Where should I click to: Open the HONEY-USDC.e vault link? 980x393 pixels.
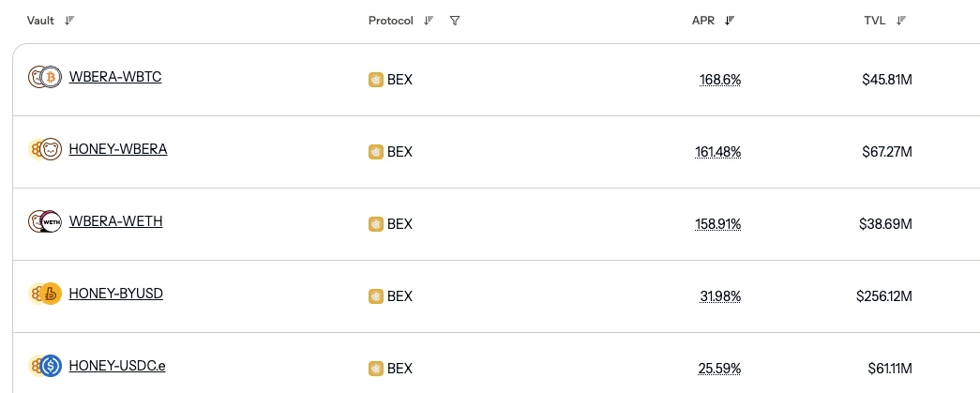(x=117, y=366)
